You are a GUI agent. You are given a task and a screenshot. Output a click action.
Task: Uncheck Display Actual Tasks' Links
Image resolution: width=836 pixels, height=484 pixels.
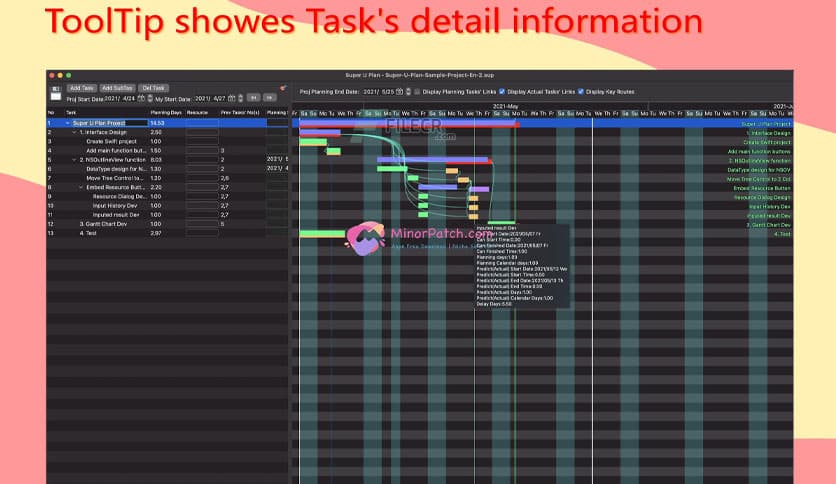pyautogui.click(x=502, y=91)
